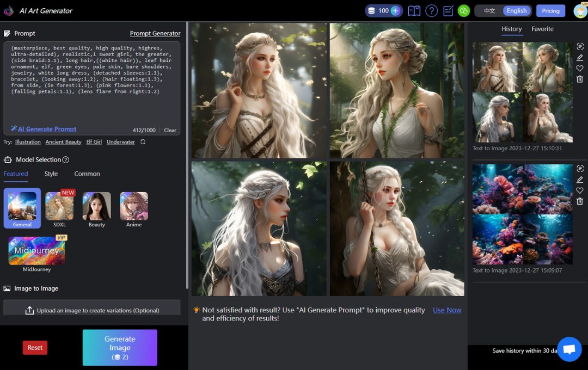588x370 pixels.
Task: Select the Anime model
Action: pyautogui.click(x=134, y=209)
